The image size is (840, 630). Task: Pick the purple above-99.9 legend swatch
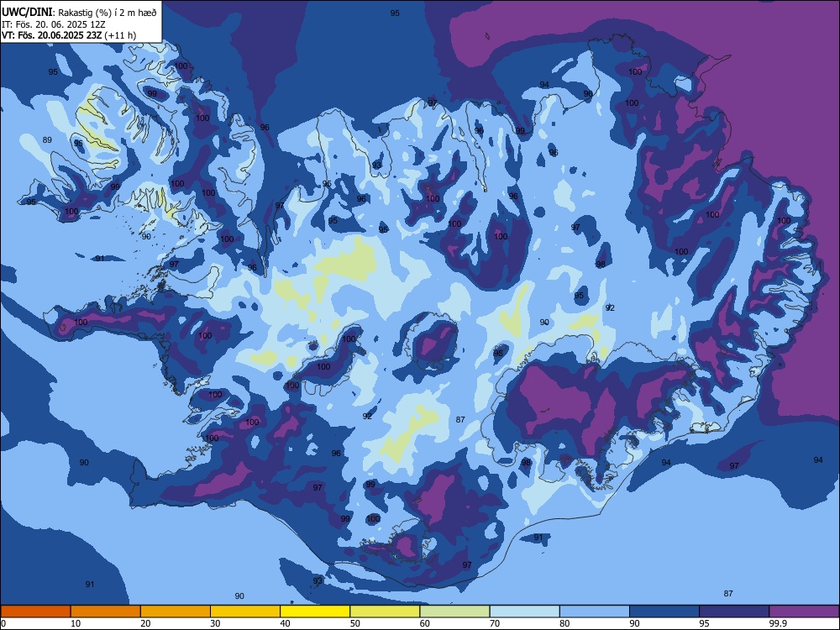(x=804, y=612)
